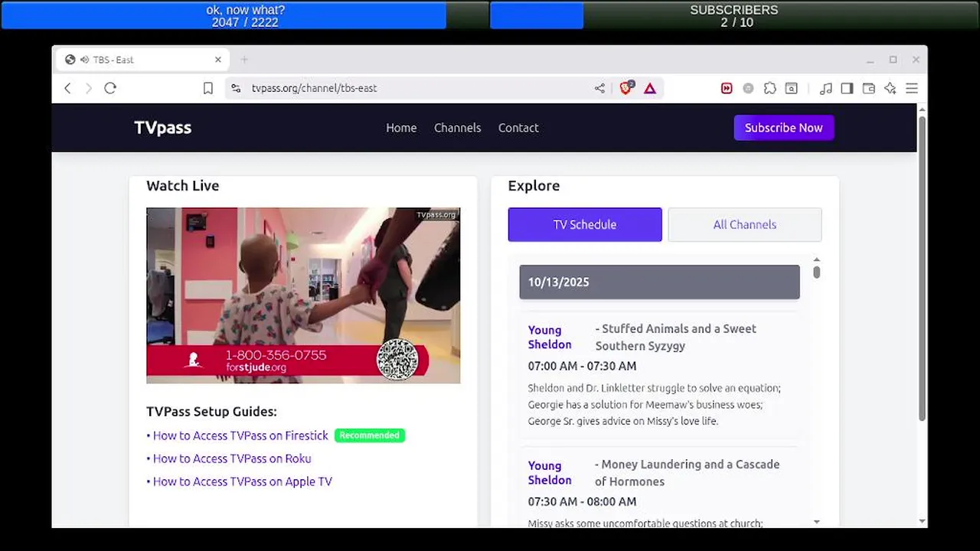
Task: Click the red extension icon in toolbar
Action: pos(727,88)
